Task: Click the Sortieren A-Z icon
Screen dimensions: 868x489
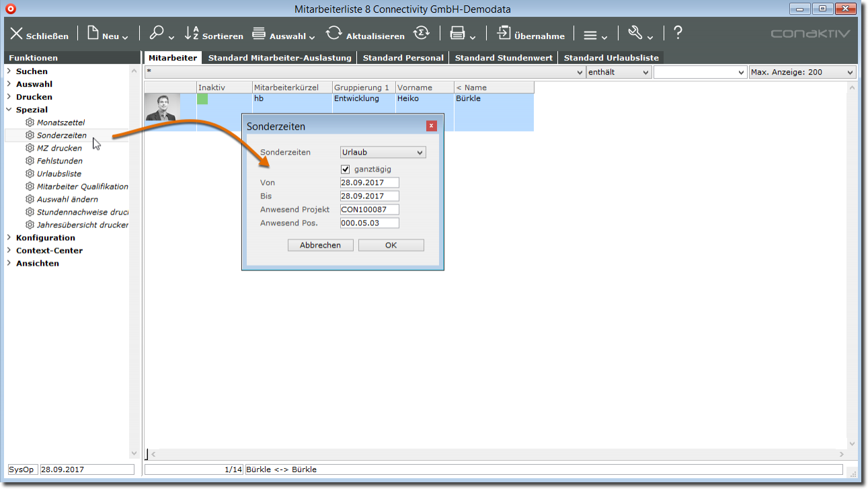Action: [x=192, y=33]
